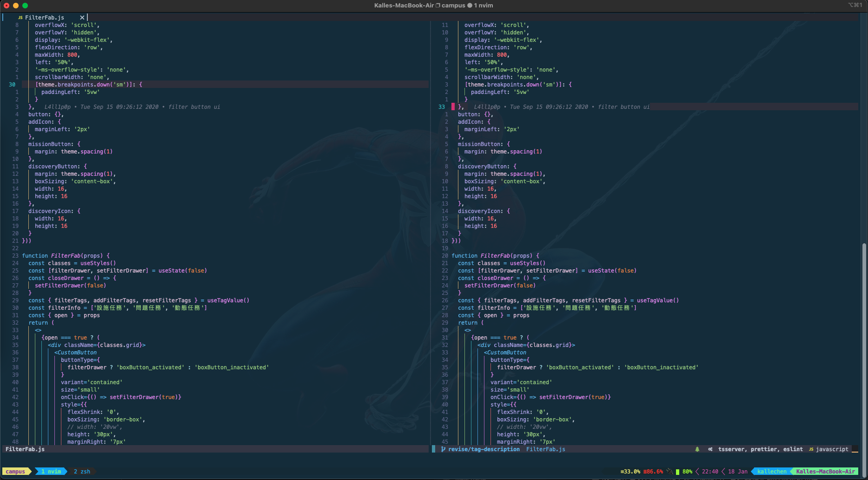
Task: Click useTagValue() call in left pane
Action: pos(228,300)
